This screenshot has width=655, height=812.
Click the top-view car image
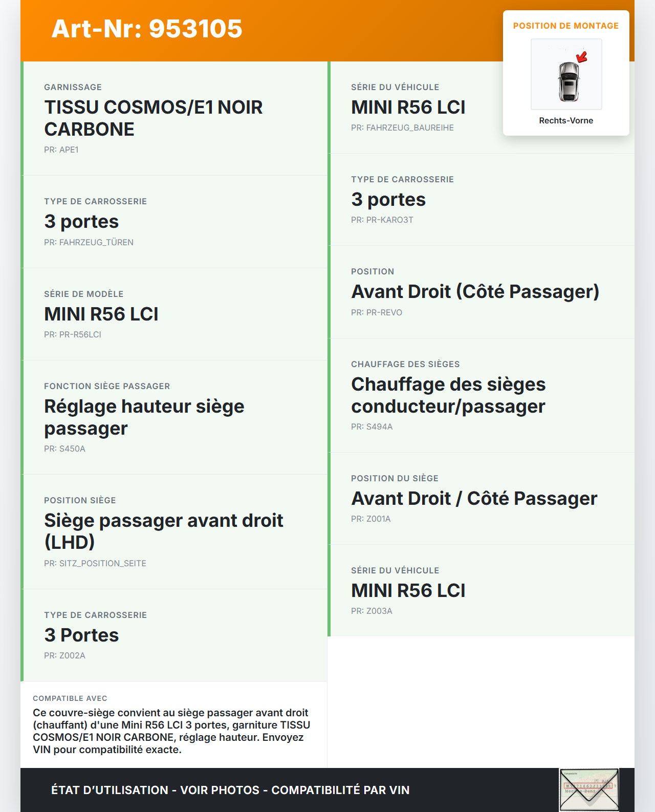(x=568, y=80)
